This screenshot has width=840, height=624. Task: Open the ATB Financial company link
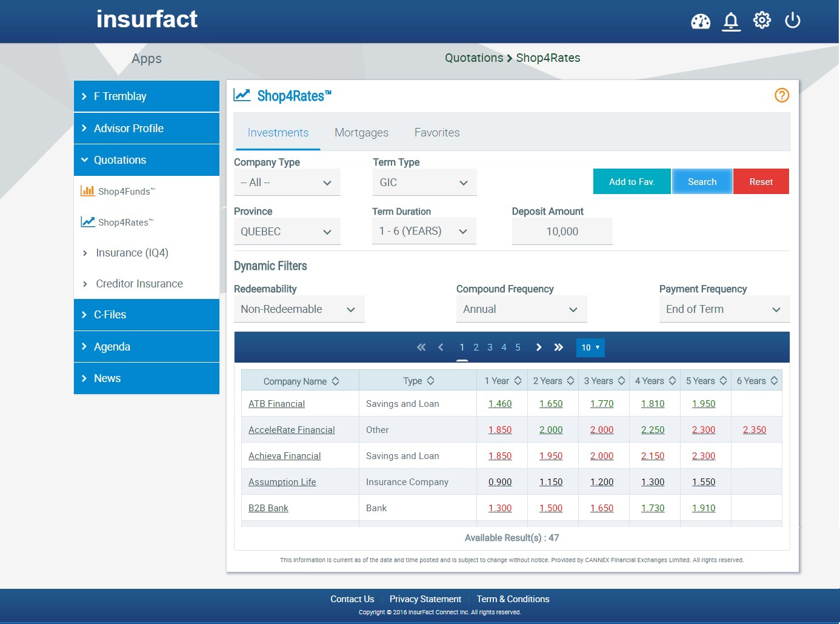(x=276, y=404)
